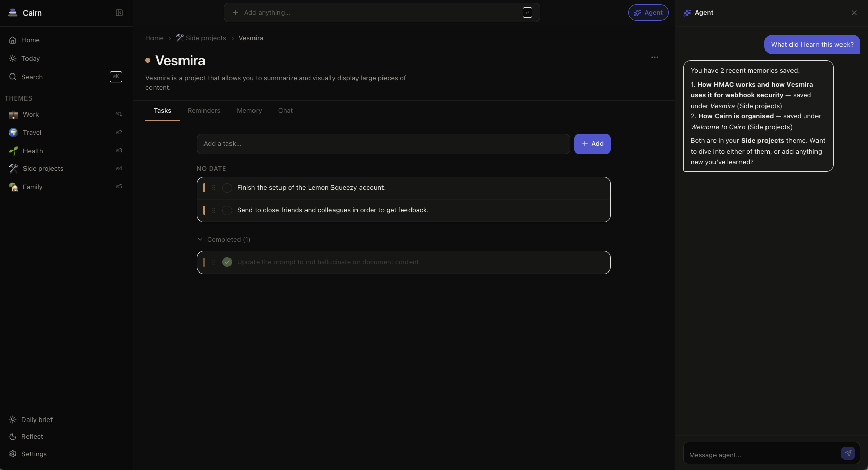Image resolution: width=868 pixels, height=470 pixels.
Task: Click the sparkle icon in Agent panel header
Action: [687, 13]
